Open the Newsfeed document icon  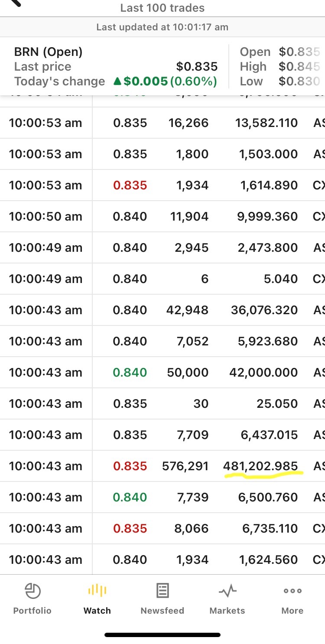(162, 591)
